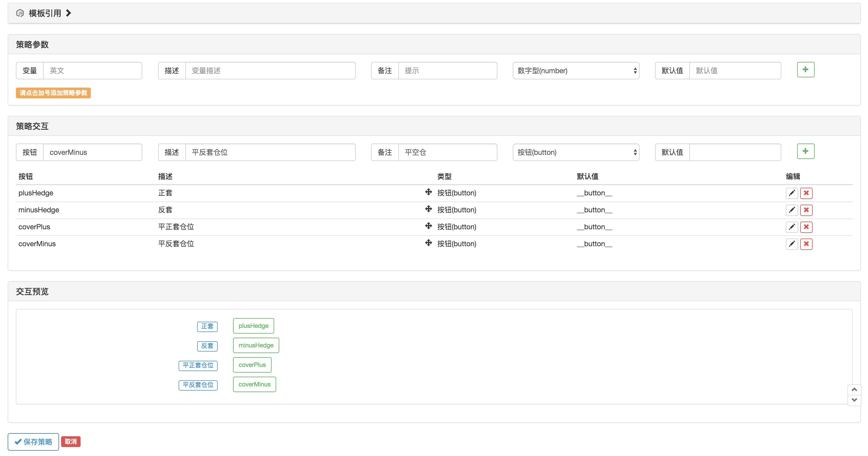Viewport: 868px width, 456px height.
Task: Click scroll up arrow at right edge
Action: point(854,389)
